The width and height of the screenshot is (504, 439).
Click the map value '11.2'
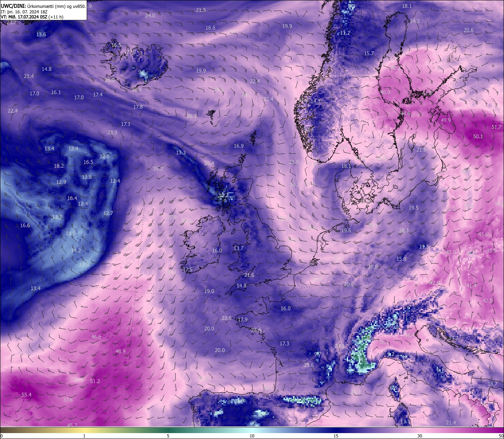coord(345,33)
